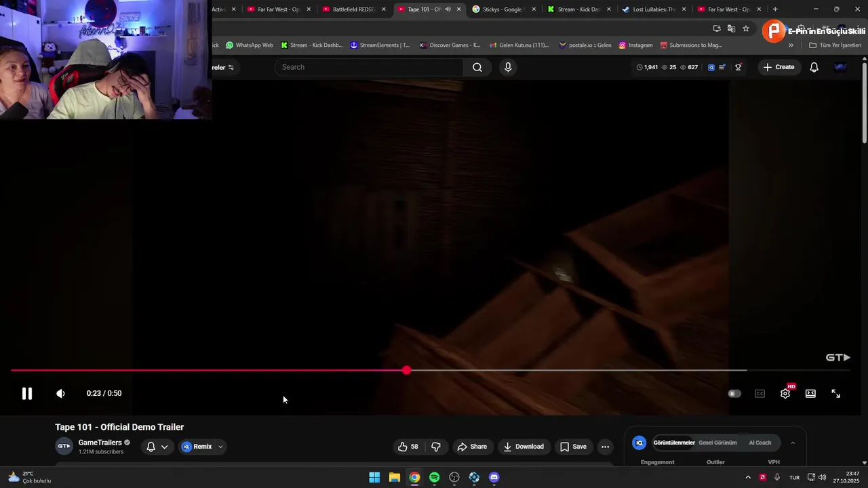868x488 pixels.
Task: Open the Tüm Yer İşaretleri folder
Action: (835, 45)
